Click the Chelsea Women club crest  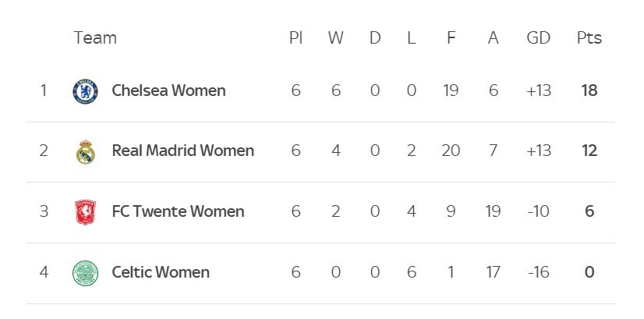[x=86, y=91]
